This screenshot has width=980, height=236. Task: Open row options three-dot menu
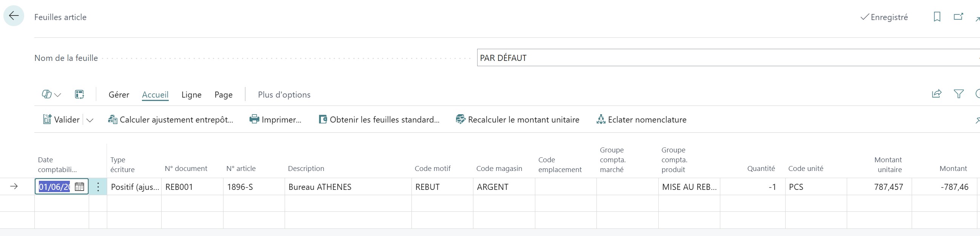tap(98, 186)
